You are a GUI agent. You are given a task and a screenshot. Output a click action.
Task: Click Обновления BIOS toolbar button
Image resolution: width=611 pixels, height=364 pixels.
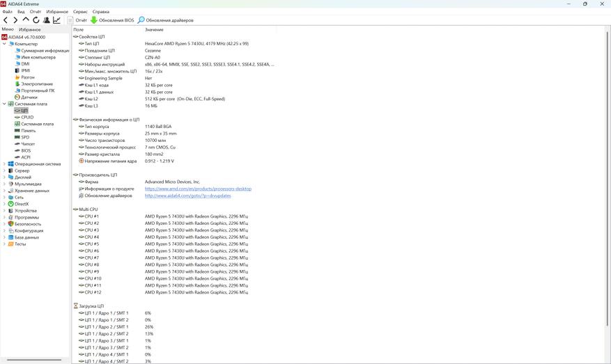tap(112, 20)
